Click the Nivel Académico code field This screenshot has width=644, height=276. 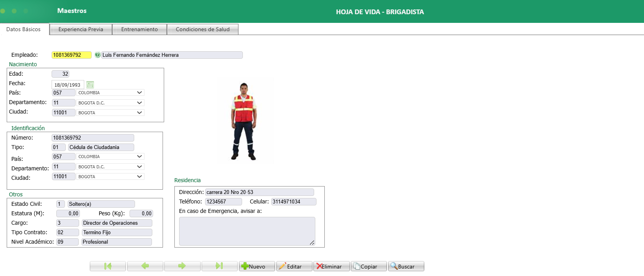(68, 242)
